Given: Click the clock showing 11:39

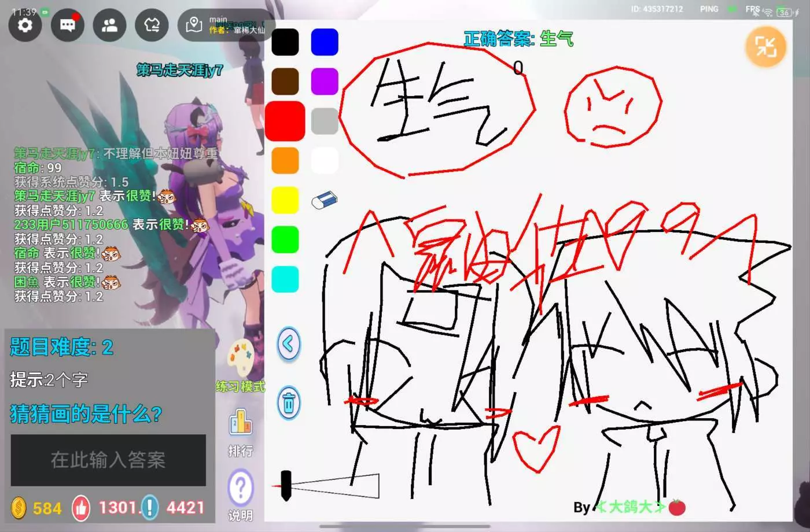Looking at the screenshot, I should point(24,12).
